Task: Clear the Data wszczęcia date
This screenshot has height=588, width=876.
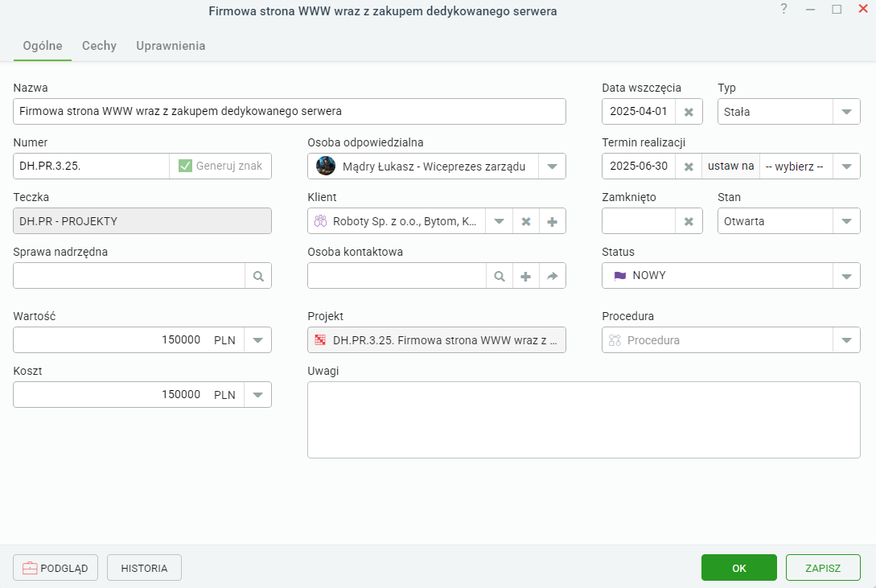Action: tap(689, 112)
